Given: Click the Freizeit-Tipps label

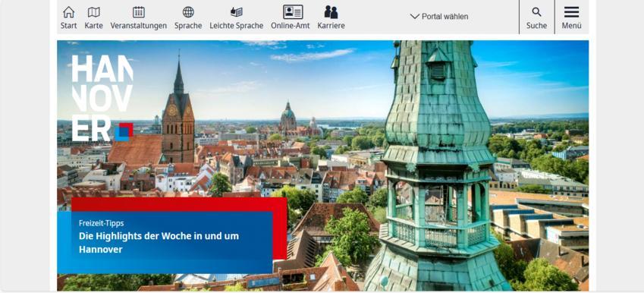Looking at the screenshot, I should (x=101, y=223).
